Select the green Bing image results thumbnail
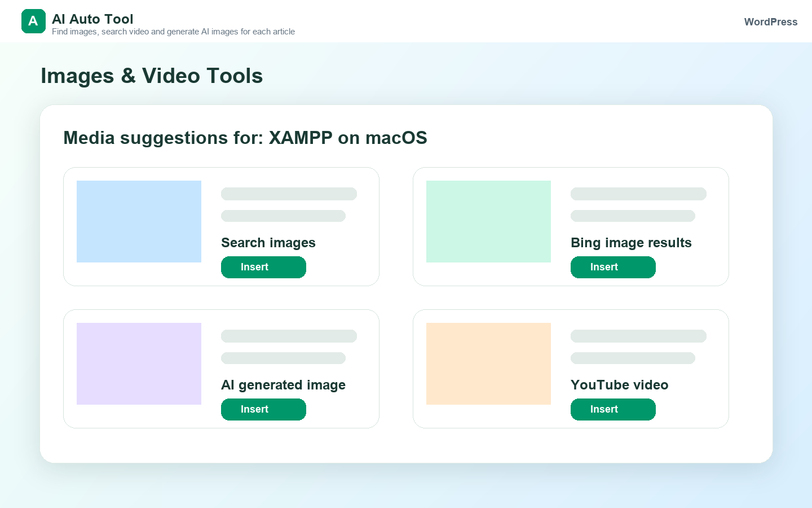This screenshot has height=508, width=812. tap(488, 221)
